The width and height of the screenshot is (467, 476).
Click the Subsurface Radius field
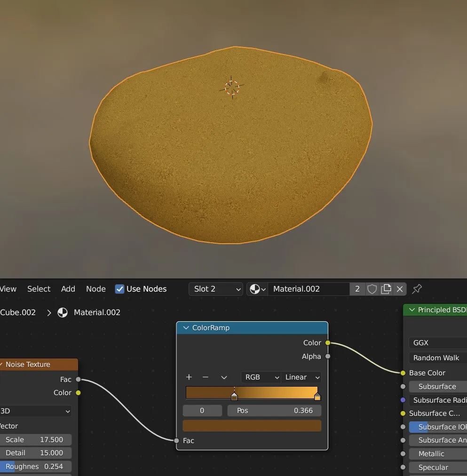(438, 400)
